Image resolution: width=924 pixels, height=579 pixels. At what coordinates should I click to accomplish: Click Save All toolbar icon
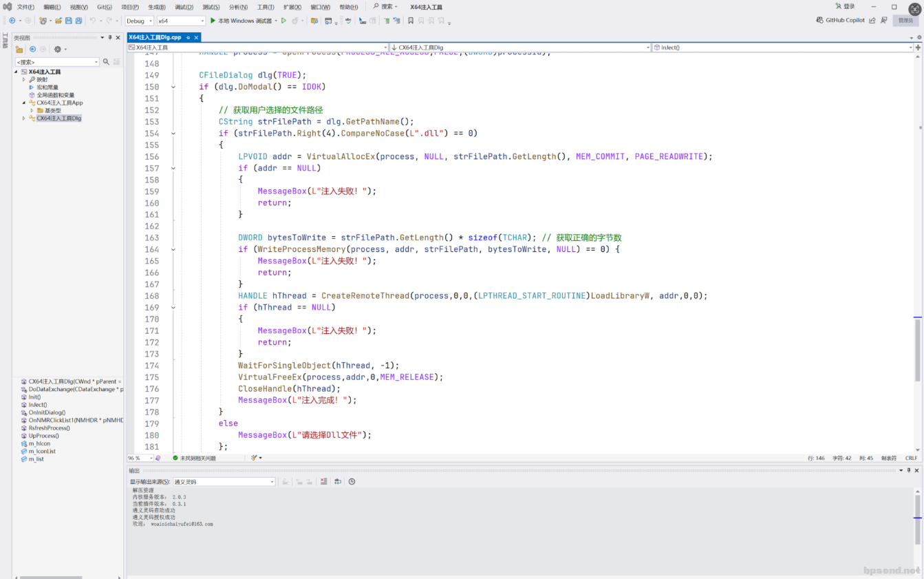(x=78, y=21)
